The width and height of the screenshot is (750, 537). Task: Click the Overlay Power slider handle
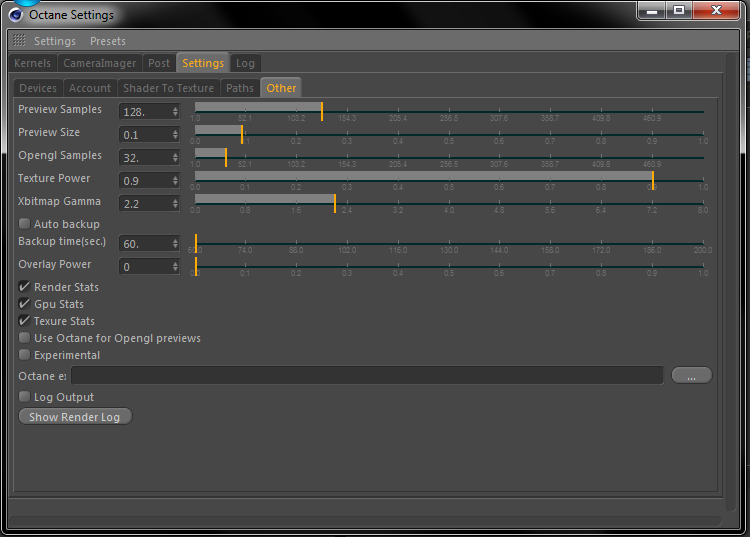click(196, 266)
